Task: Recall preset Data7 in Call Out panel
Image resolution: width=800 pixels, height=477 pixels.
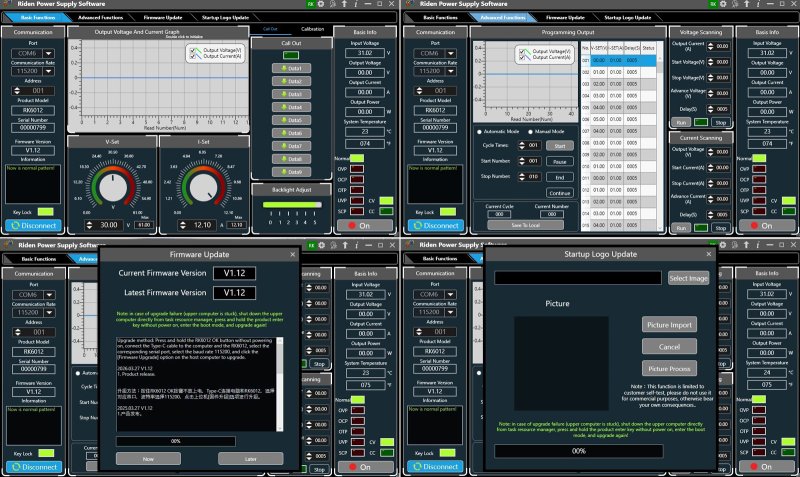Action: click(x=291, y=146)
